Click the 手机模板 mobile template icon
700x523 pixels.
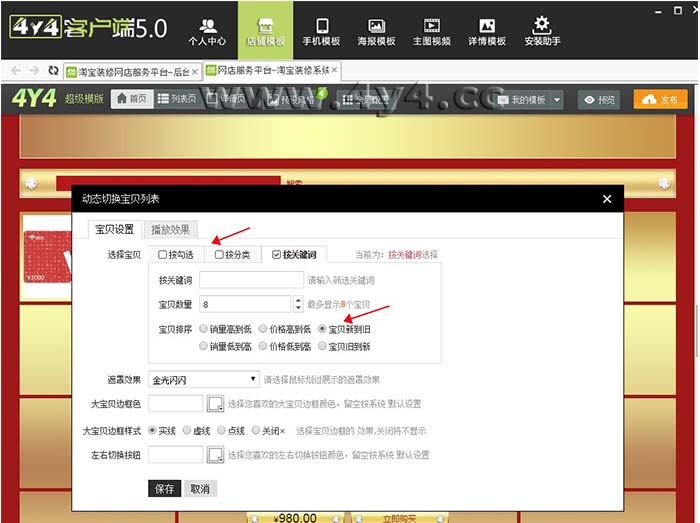[x=322, y=30]
